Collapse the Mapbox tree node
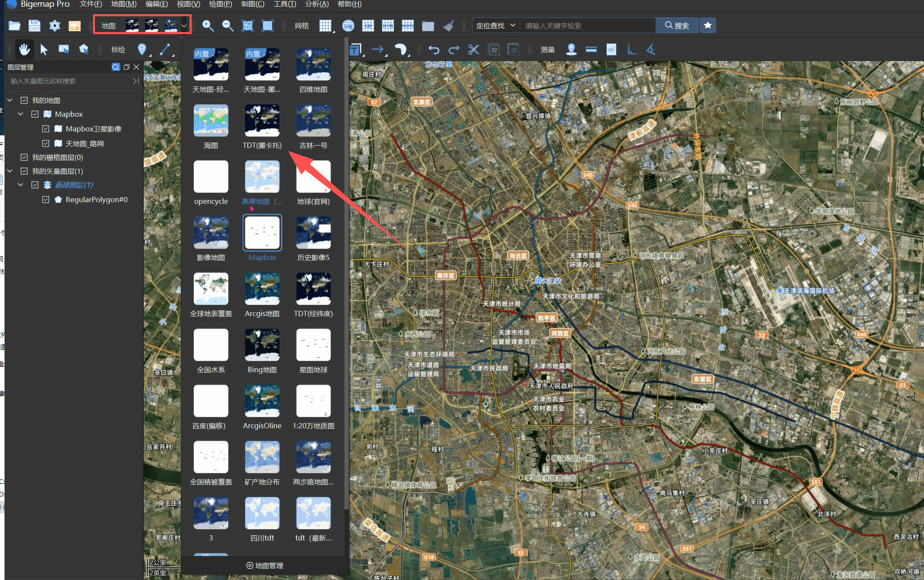The image size is (924, 580). click(x=20, y=114)
